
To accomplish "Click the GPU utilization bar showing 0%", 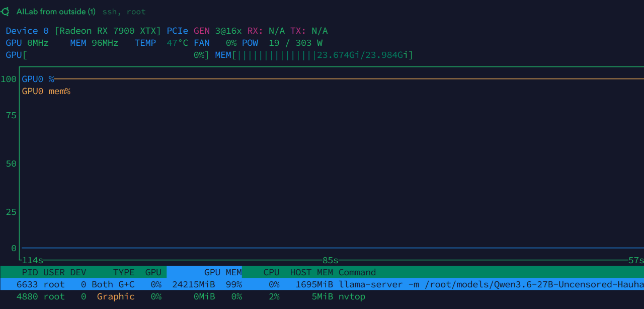I will (108, 55).
